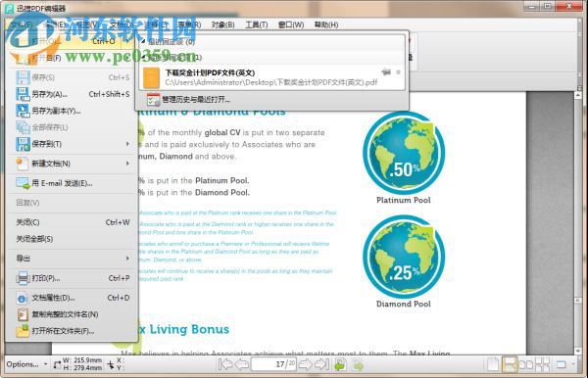
Task: Click the page size W/H icon
Action: point(57,364)
